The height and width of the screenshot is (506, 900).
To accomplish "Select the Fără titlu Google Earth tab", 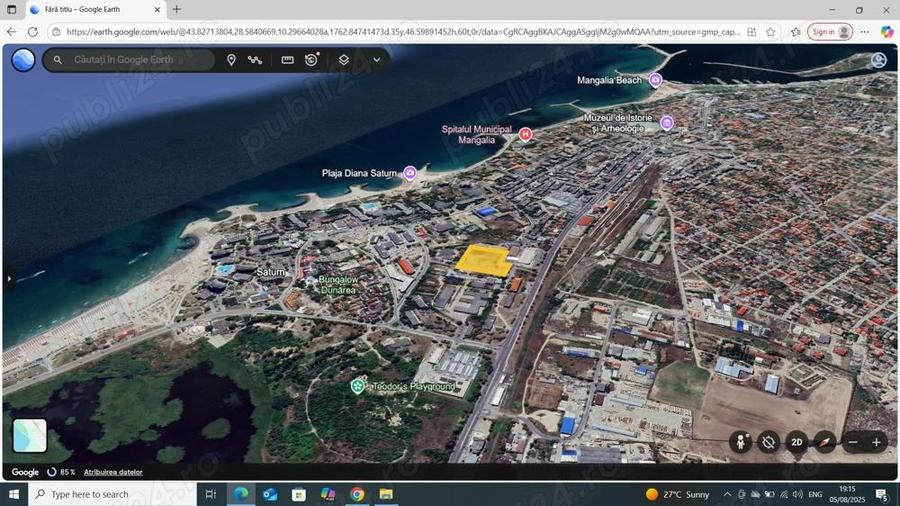I will click(96, 9).
